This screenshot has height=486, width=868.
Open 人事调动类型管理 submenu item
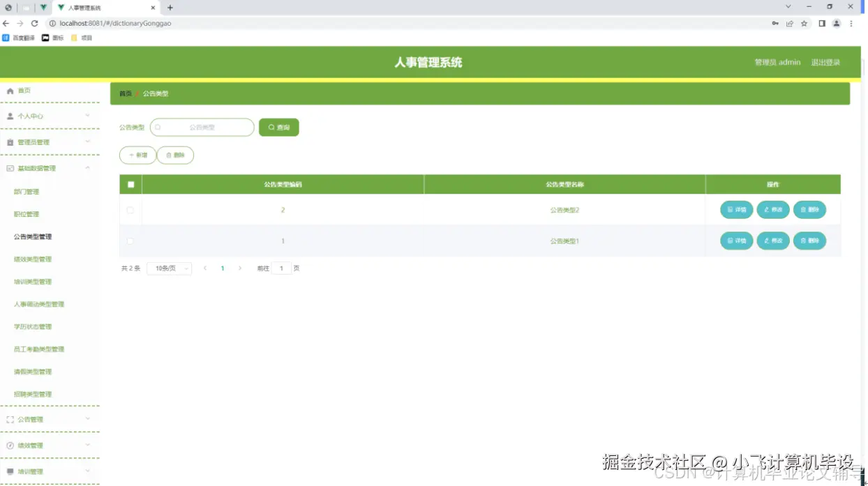pyautogui.click(x=39, y=304)
